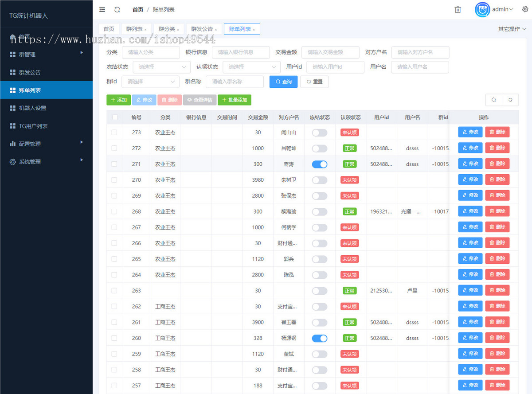The image size is (532, 394).
Task: Click the table refresh icon next to search
Action: point(510,100)
